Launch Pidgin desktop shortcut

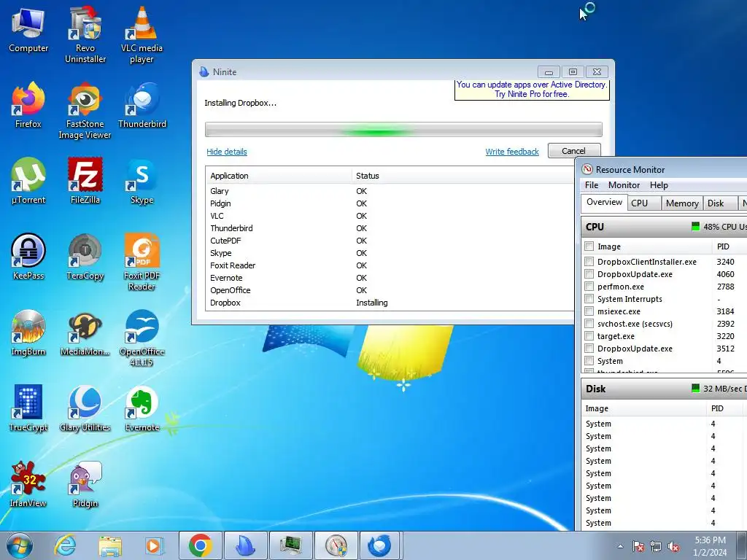(85, 484)
